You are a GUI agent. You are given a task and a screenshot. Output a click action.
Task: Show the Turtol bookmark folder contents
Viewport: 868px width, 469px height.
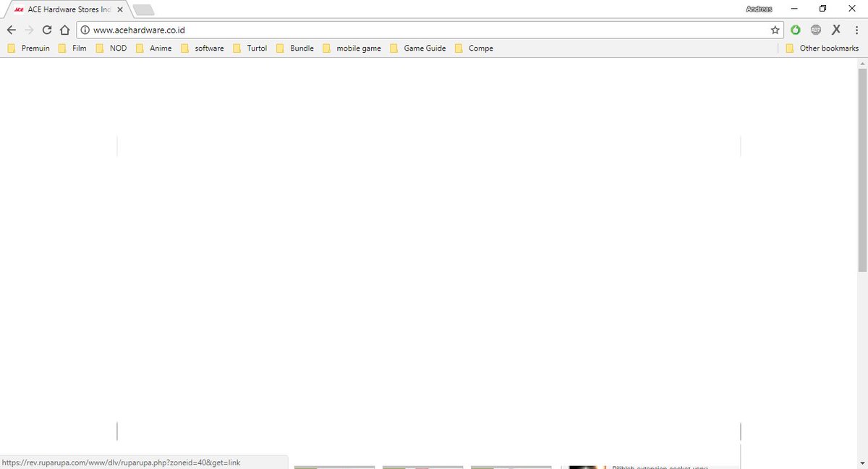point(250,48)
